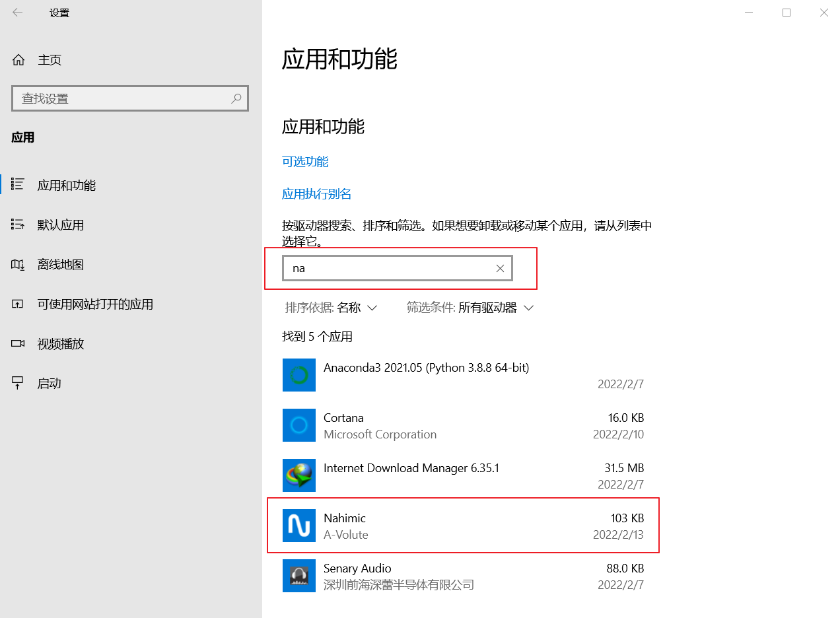
Task: Select Internet Download Manager 6.35.1 name
Action: 411,468
